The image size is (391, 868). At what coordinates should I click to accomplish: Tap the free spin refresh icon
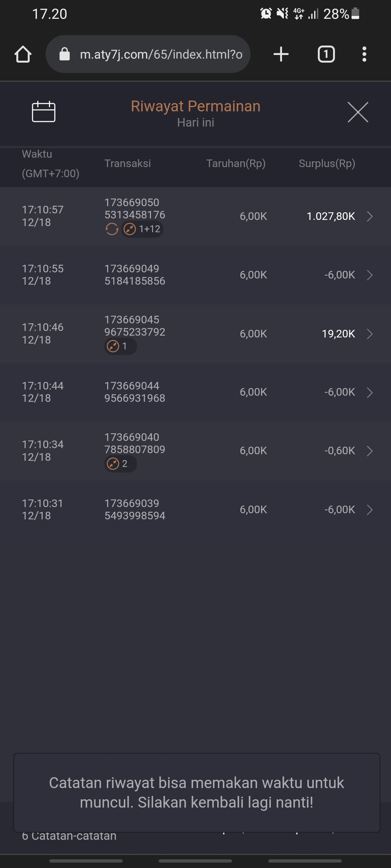pyautogui.click(x=112, y=229)
